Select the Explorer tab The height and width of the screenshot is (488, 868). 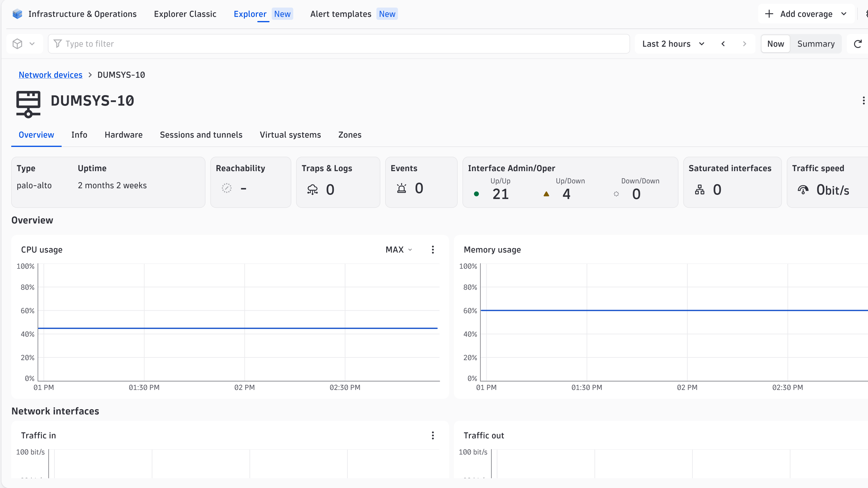tap(250, 14)
